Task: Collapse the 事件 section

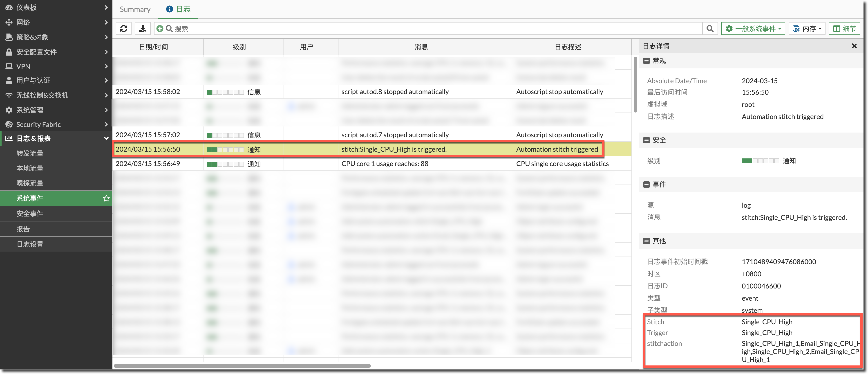Action: [646, 185]
